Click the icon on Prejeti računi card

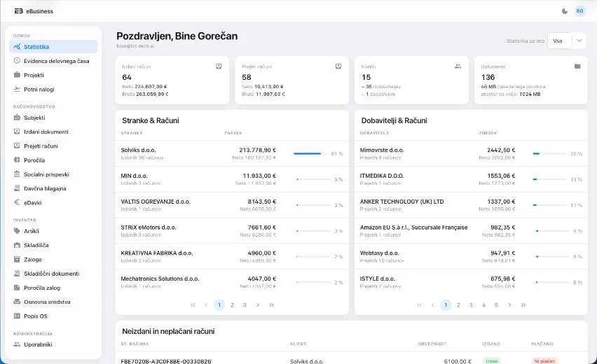338,66
